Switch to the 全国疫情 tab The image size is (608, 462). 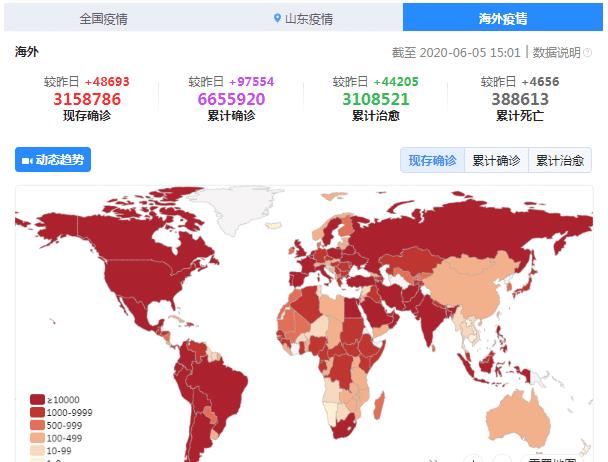pos(104,18)
